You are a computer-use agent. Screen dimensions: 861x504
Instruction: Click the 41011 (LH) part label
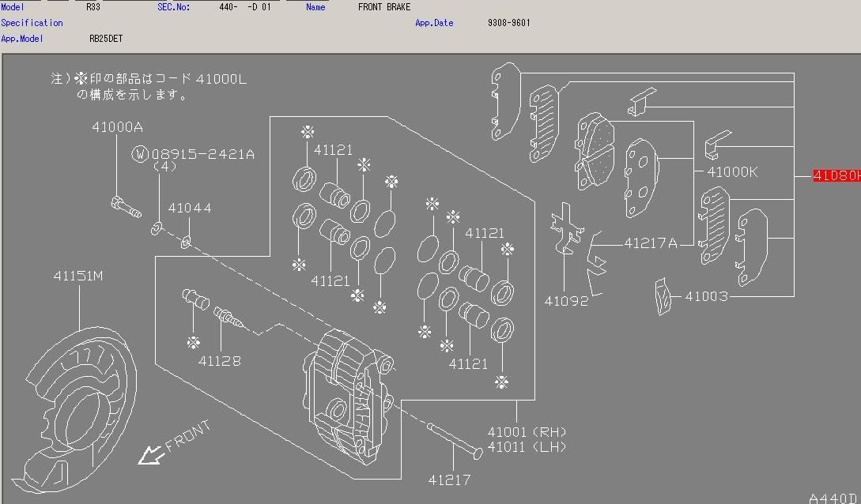[527, 446]
